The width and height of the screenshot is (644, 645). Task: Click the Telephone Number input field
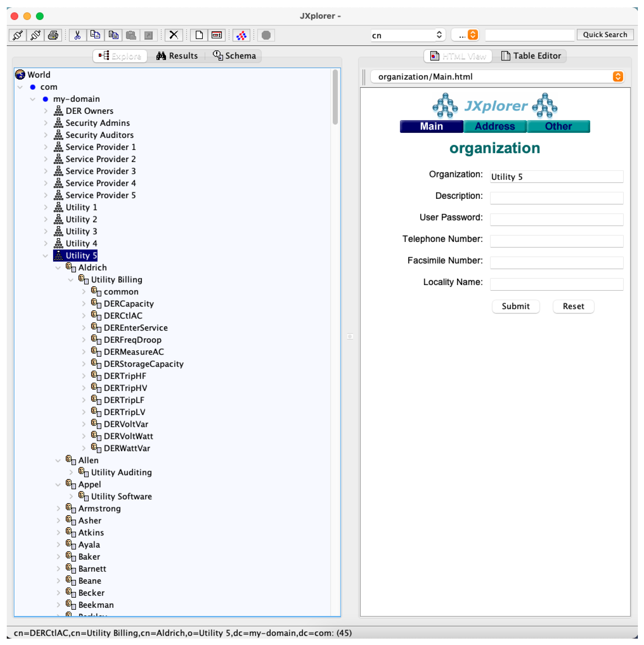(556, 241)
